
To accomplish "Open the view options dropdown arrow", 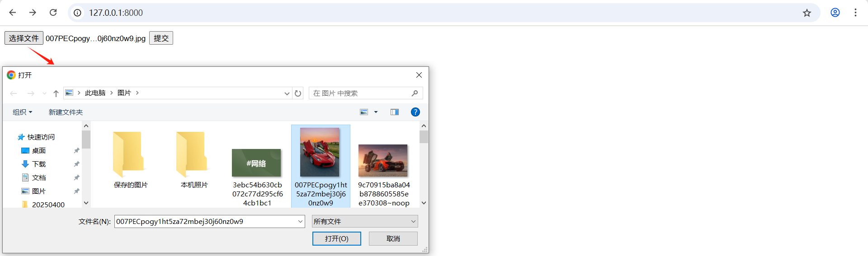I will click(x=376, y=112).
